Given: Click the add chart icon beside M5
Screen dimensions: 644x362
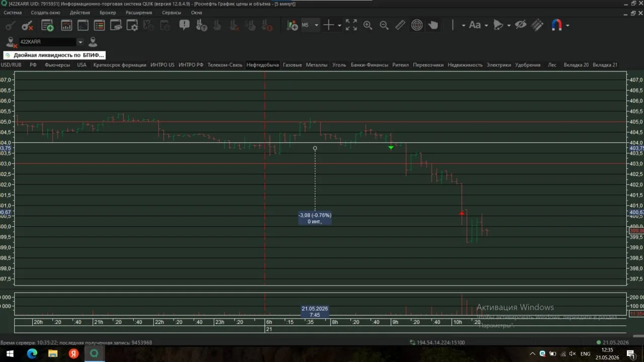Looking at the screenshot, I should point(292,25).
